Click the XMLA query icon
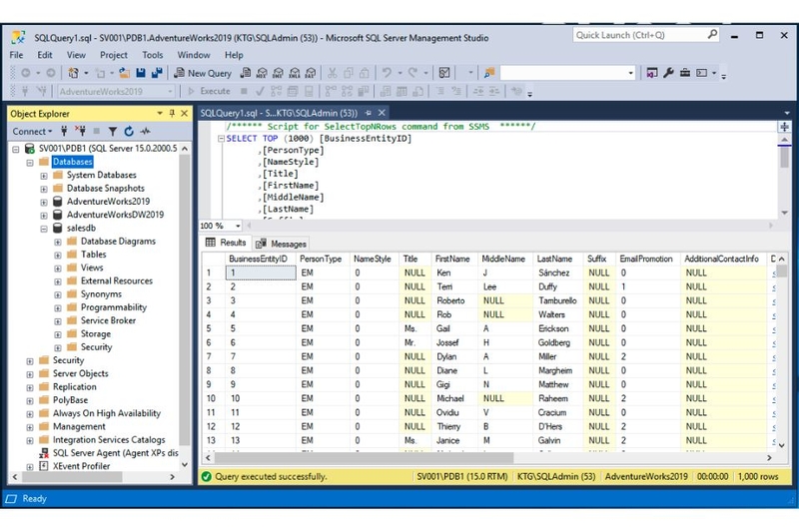Viewport: 799px width, 532px height. (x=295, y=73)
